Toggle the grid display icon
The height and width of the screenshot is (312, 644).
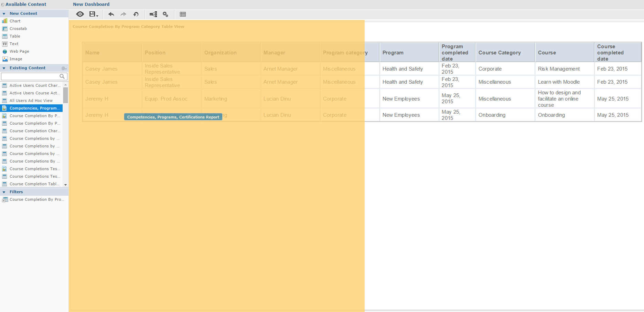[x=183, y=14]
